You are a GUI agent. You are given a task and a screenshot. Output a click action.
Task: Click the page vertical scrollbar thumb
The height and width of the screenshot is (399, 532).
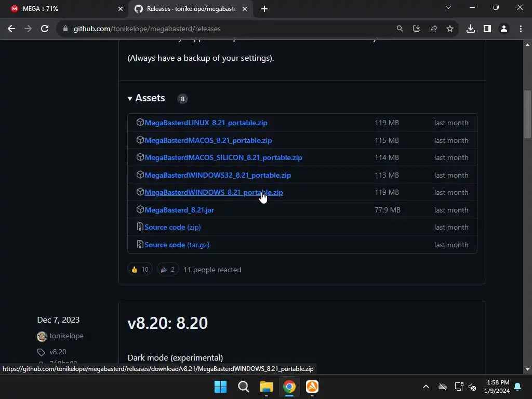click(527, 114)
